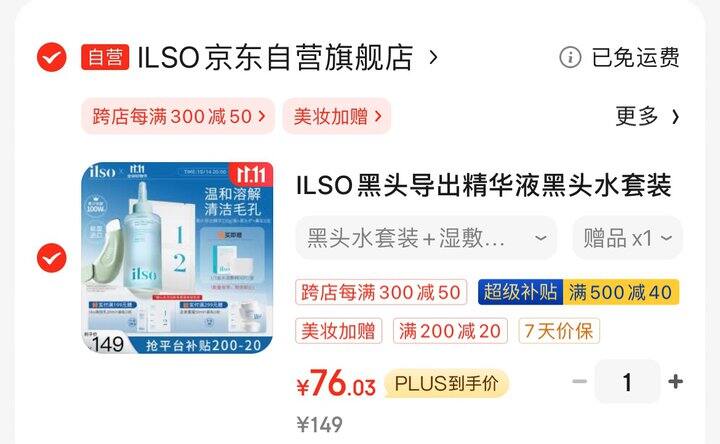Expand the 赠品 x1 gift dropdown

[627, 238]
